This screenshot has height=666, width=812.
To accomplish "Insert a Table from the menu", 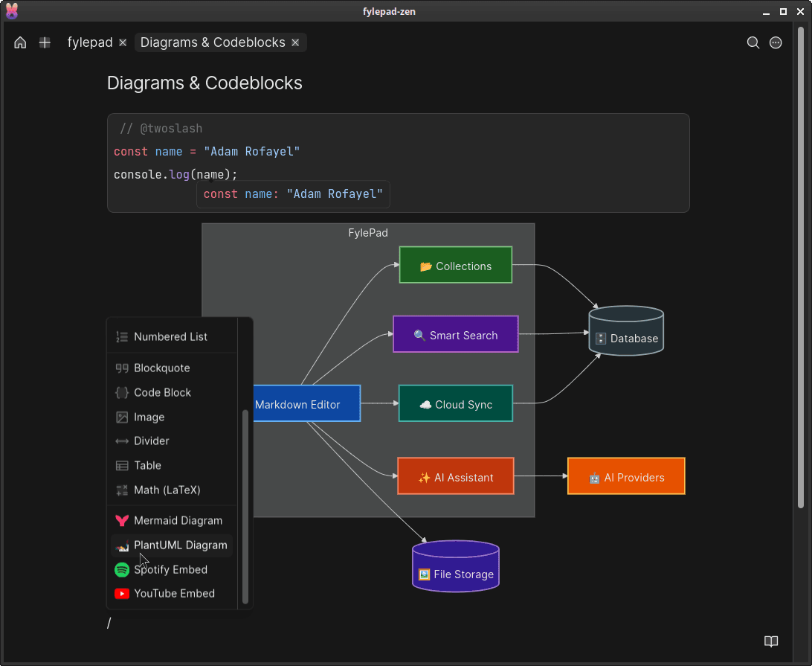I will (x=172, y=465).
